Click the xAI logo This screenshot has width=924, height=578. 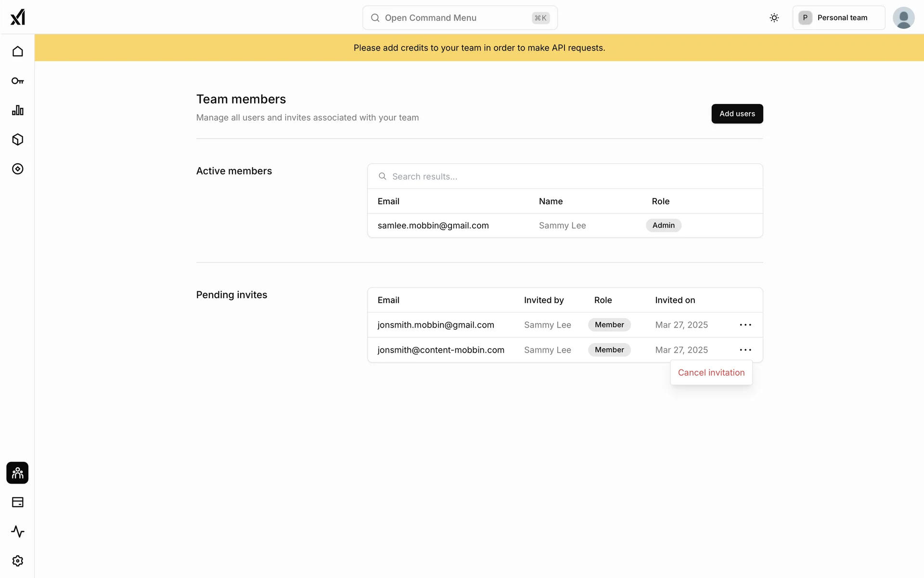18,17
